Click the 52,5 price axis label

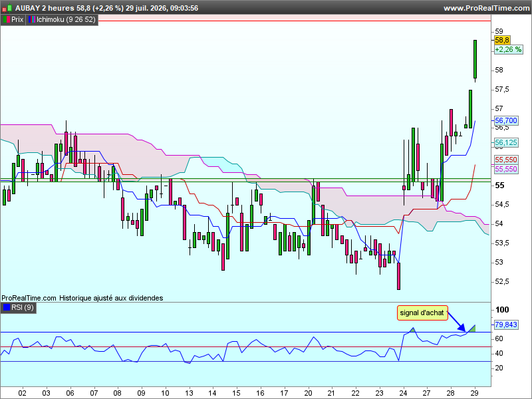point(502,281)
